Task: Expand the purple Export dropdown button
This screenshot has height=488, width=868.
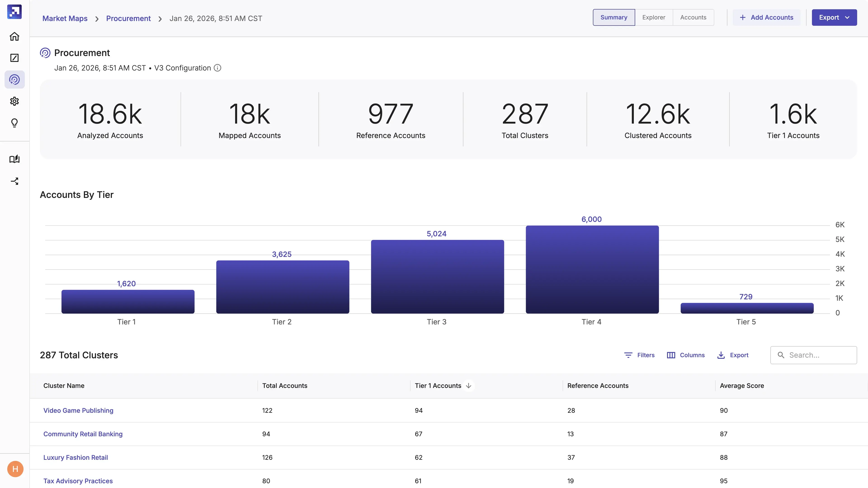Action: click(834, 18)
